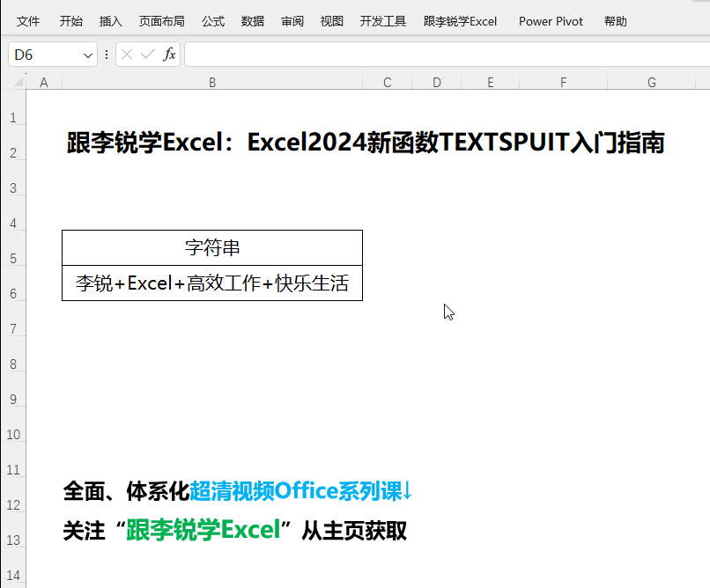The image size is (710, 588).
Task: Open the 插入 ribbon tab
Action: click(111, 21)
